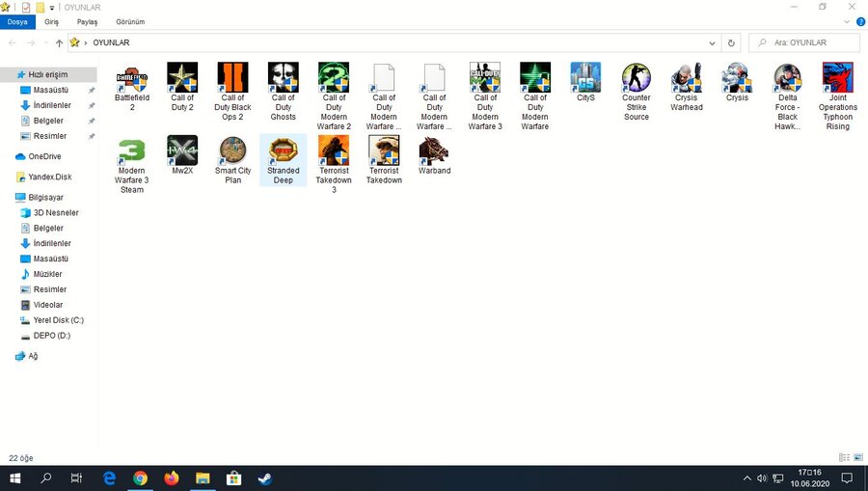868x491 pixels.
Task: Open the Dosya file menu
Action: pyautogui.click(x=17, y=22)
